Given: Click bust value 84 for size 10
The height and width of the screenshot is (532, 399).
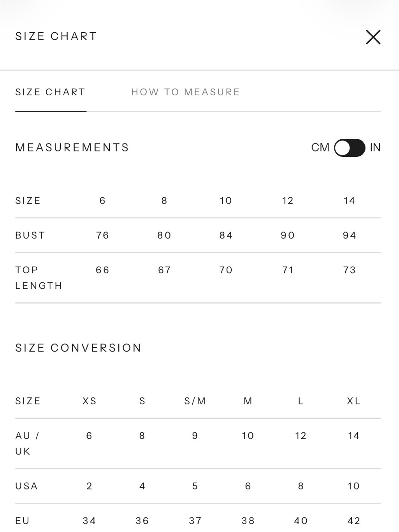Looking at the screenshot, I should (x=226, y=235).
